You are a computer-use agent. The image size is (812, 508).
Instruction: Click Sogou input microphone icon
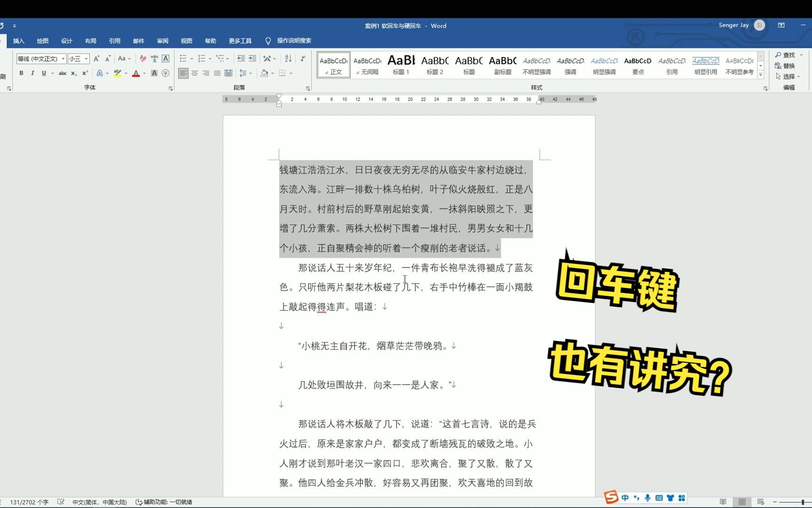[x=648, y=498]
